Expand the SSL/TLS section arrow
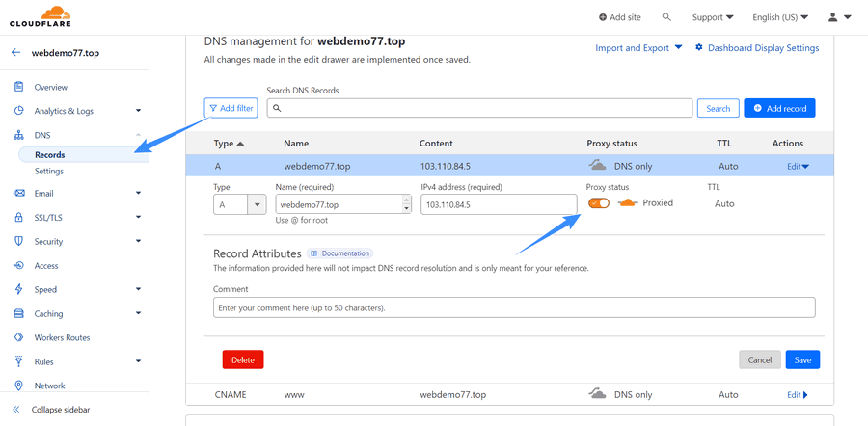Image resolution: width=868 pixels, height=426 pixels. 138,218
